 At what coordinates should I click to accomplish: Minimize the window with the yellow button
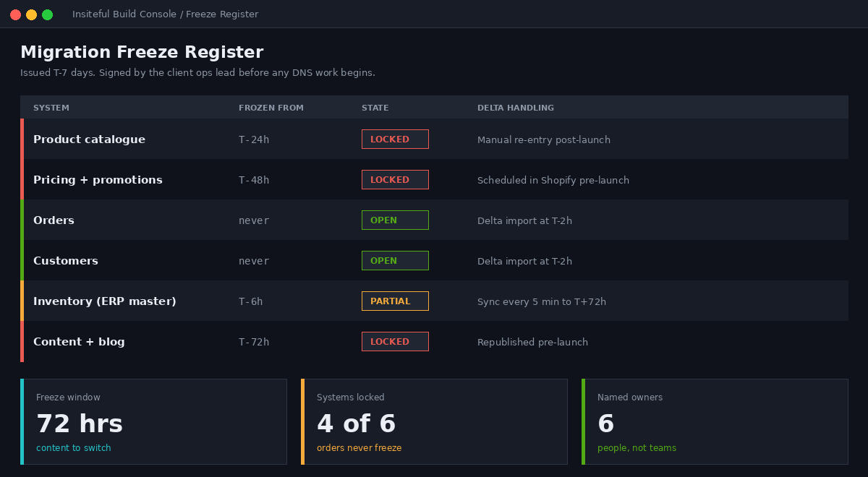click(x=31, y=14)
